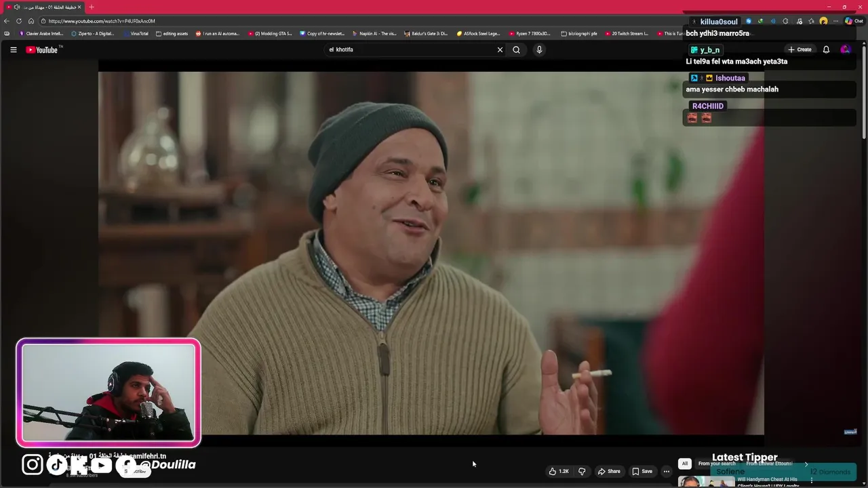This screenshot has height=488, width=868.
Task: Open the '20 Twitch Stream I...' bookmark
Action: point(627,33)
